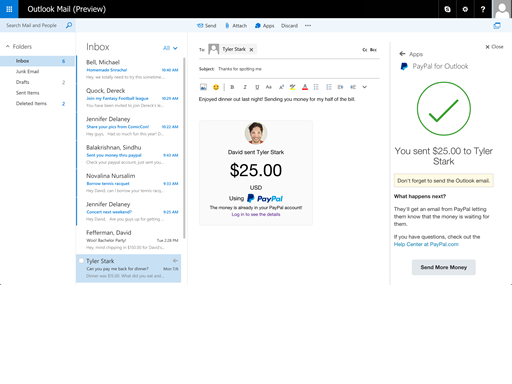Open the Inbox folder

[x=37, y=61]
